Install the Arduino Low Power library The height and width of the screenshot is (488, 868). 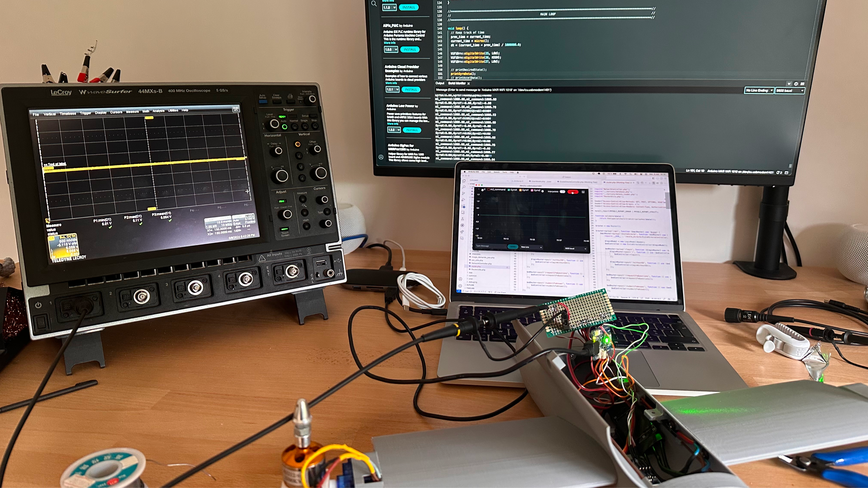click(412, 130)
